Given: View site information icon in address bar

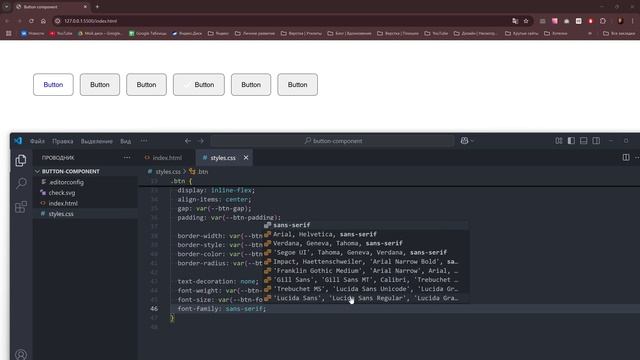Looking at the screenshot, I should [x=58, y=21].
